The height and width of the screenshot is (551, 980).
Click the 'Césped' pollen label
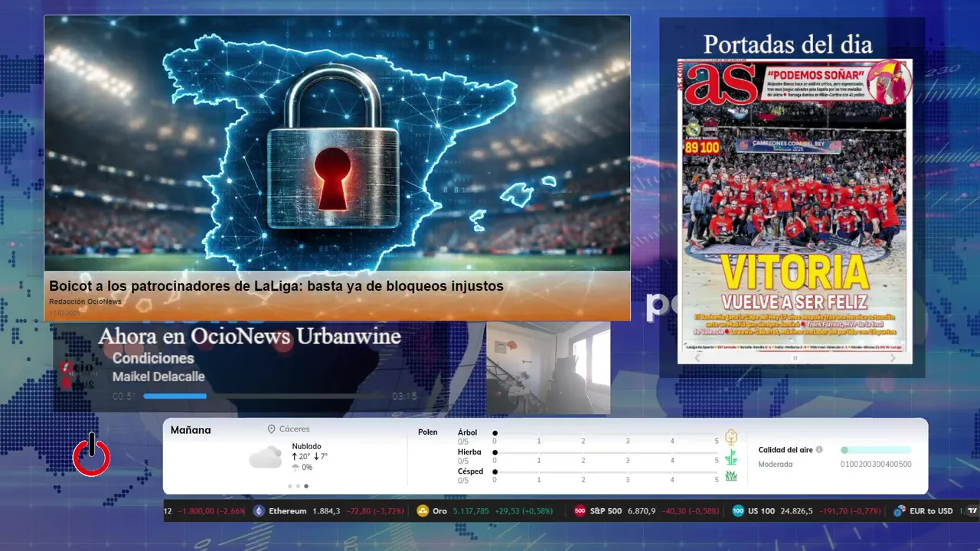[x=470, y=471]
